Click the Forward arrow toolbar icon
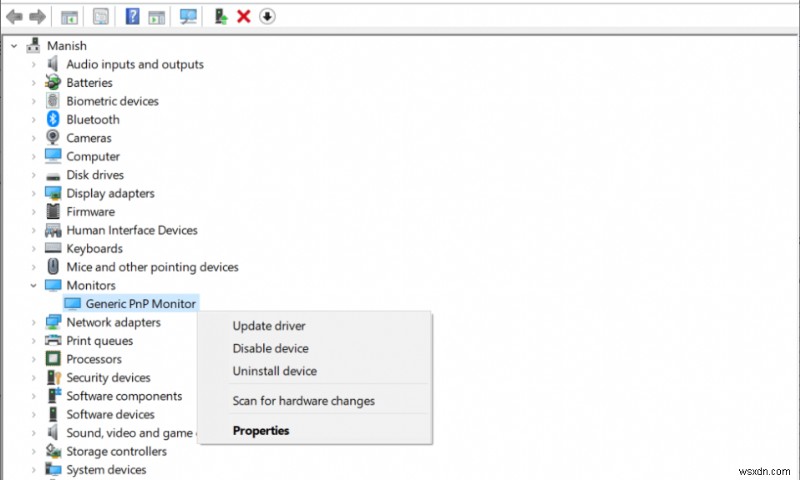 pyautogui.click(x=37, y=17)
